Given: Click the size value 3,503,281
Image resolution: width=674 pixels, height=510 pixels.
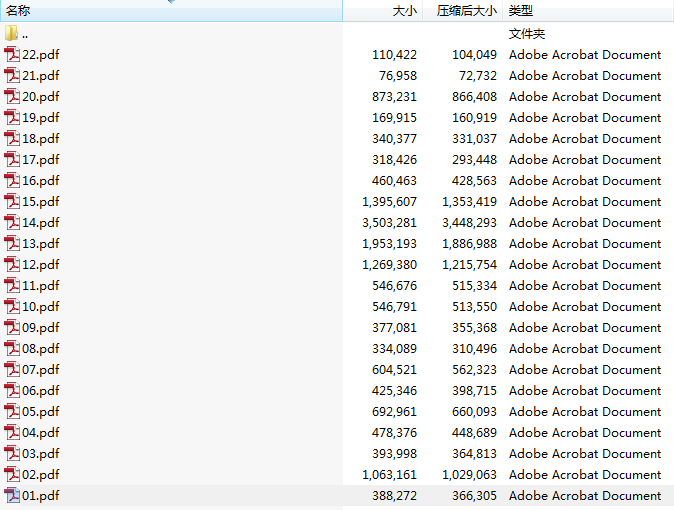Looking at the screenshot, I should 389,223.
